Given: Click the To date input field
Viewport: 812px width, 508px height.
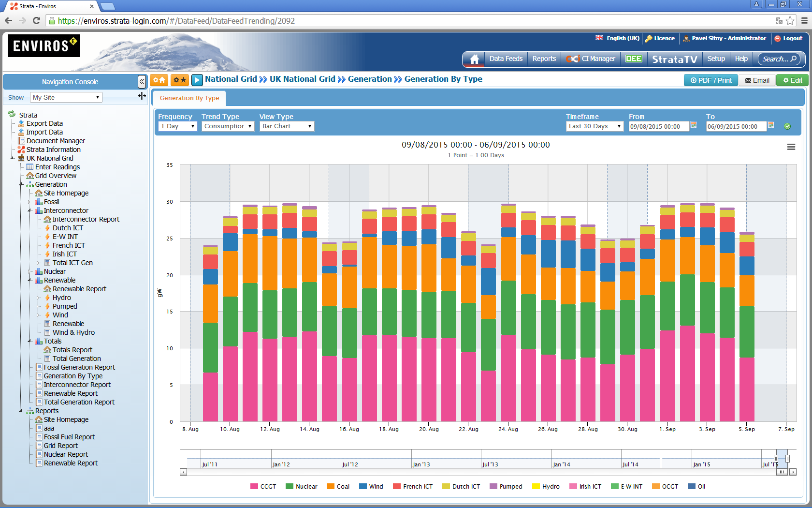Looking at the screenshot, I should (x=735, y=127).
